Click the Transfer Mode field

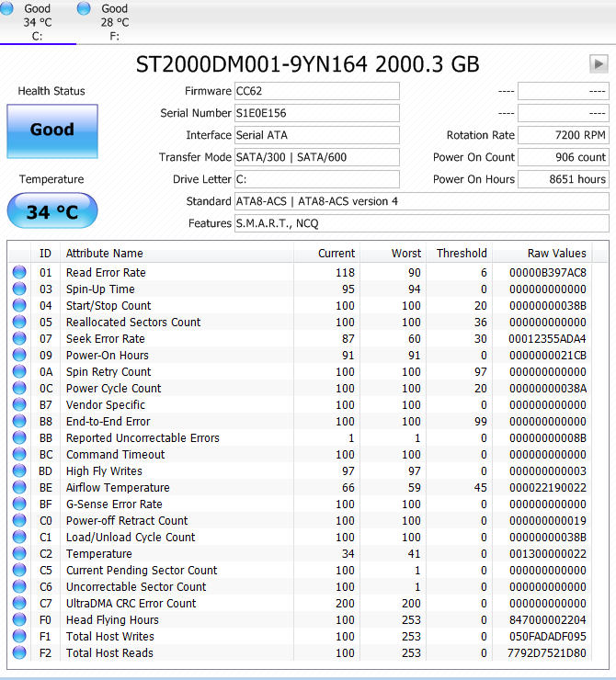316,157
